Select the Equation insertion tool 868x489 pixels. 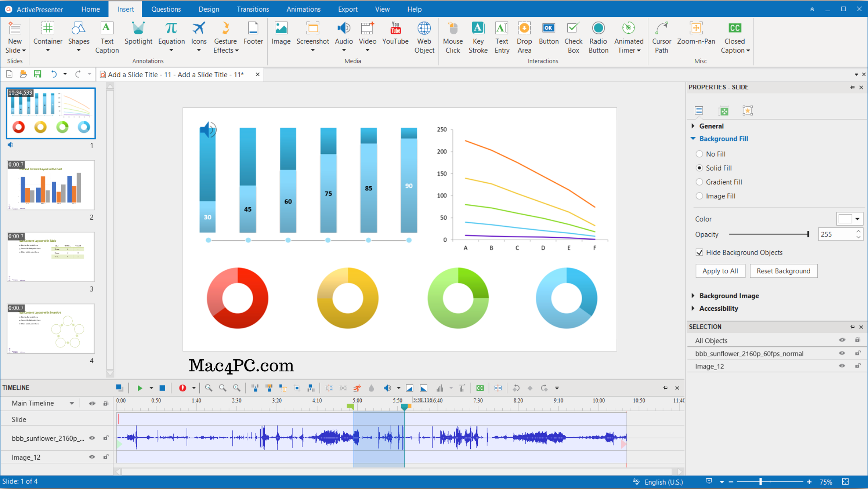[171, 37]
